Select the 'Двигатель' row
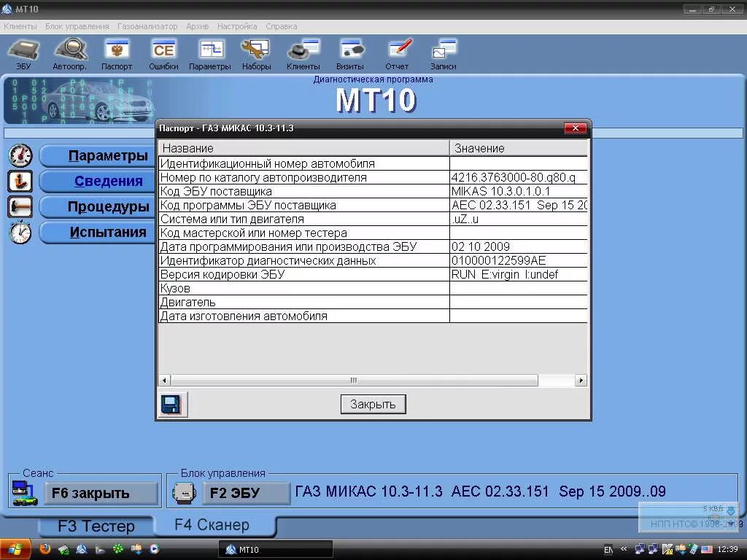The image size is (747, 560). coord(373,302)
